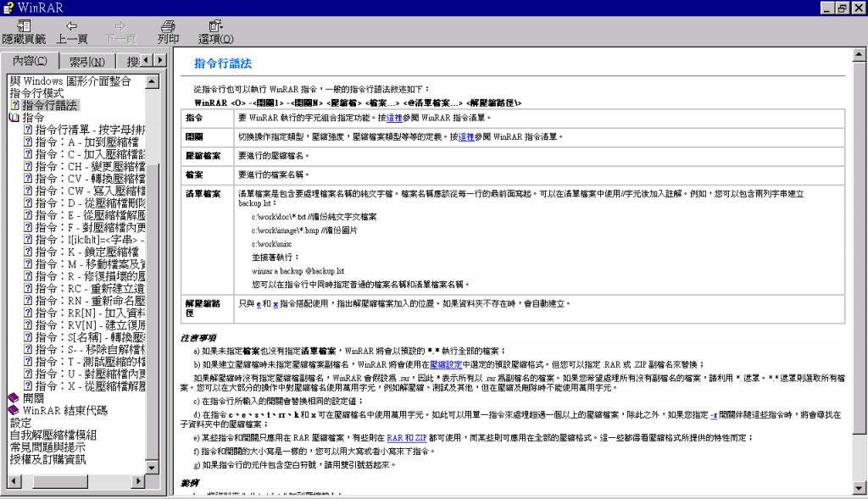Expand the 開關 book in the tree
This screenshot has height=499, width=868.
14,398
